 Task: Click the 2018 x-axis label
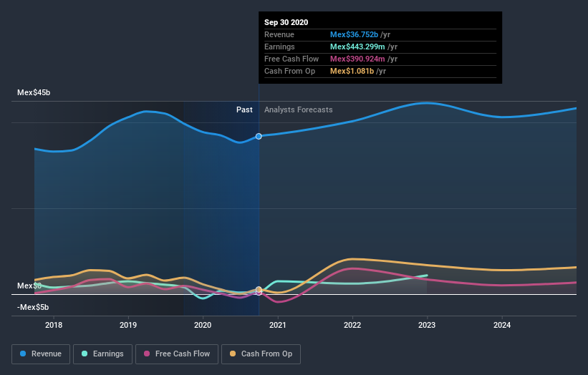54,325
